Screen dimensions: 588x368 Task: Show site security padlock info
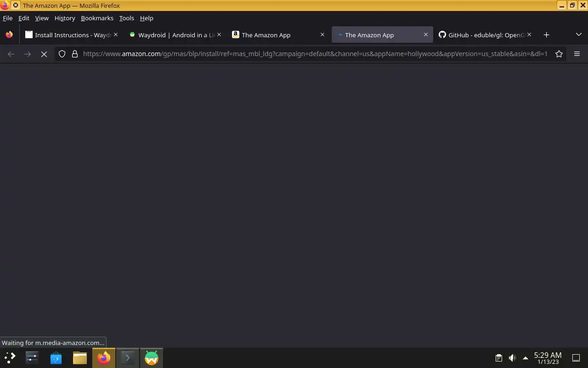[x=75, y=54]
